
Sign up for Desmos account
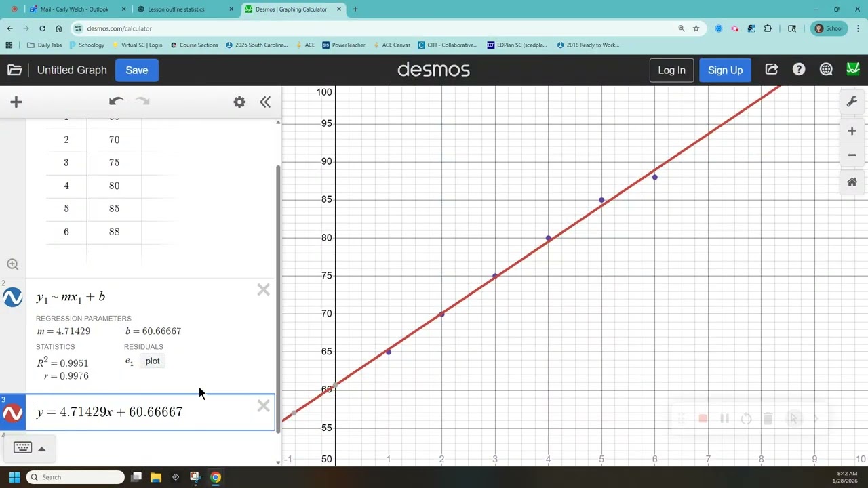[x=725, y=70]
